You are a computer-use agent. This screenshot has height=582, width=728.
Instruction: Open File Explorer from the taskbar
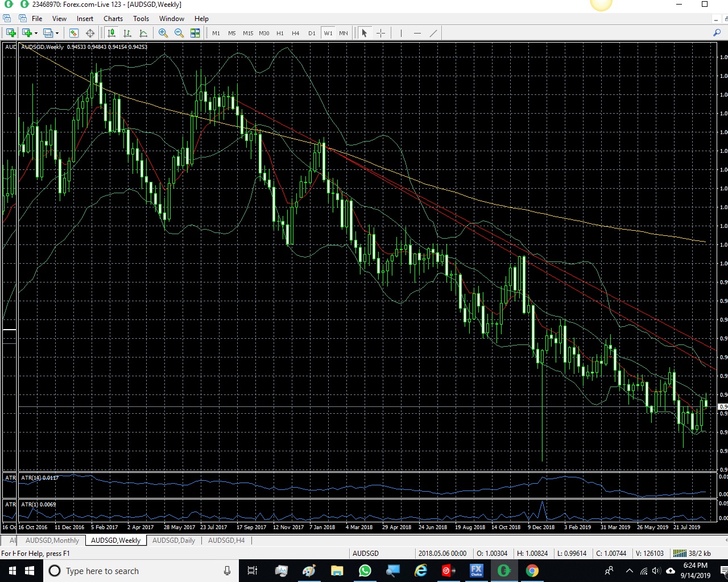point(337,571)
